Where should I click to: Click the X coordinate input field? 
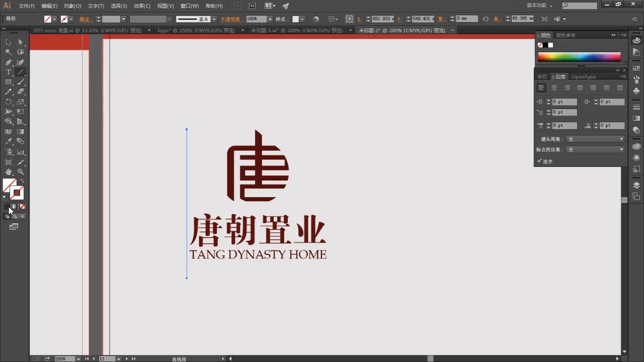click(x=383, y=19)
